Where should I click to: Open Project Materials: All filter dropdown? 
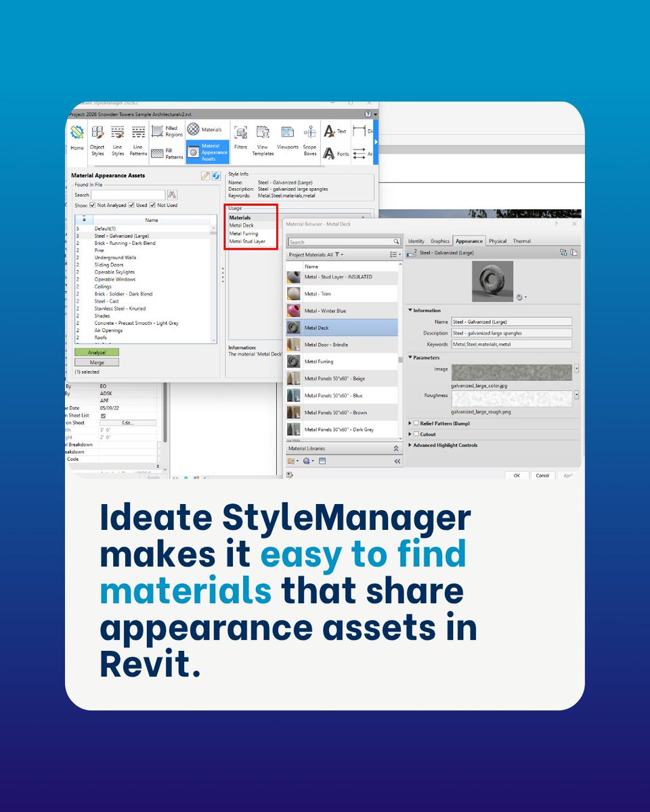tap(316, 254)
